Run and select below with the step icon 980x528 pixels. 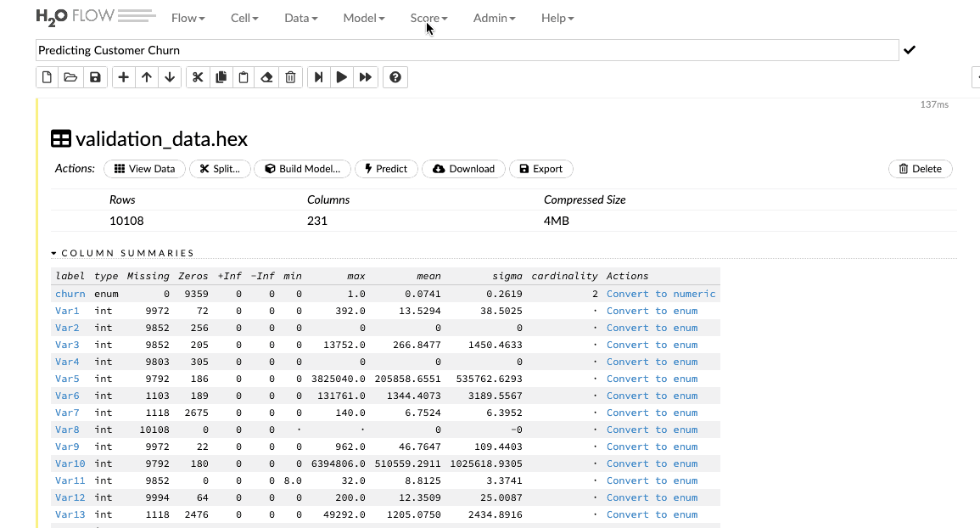(319, 77)
